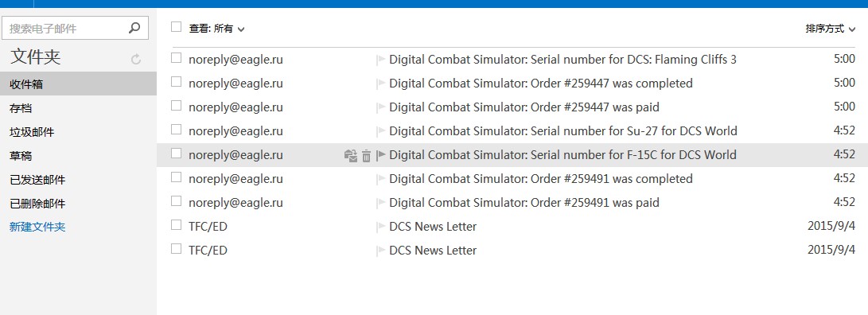Tick checkbox for Order #259447 was paid
The width and height of the screenshot is (868, 315).
176,105
